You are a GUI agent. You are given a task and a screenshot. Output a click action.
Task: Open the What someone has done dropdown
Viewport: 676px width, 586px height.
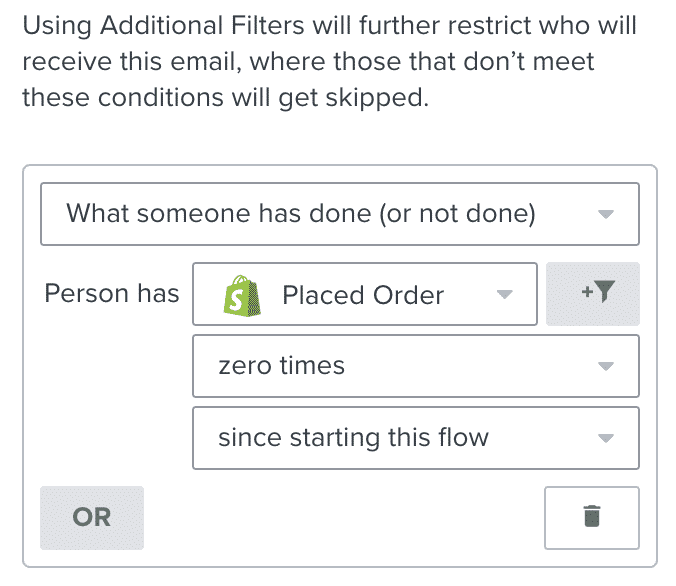(340, 214)
